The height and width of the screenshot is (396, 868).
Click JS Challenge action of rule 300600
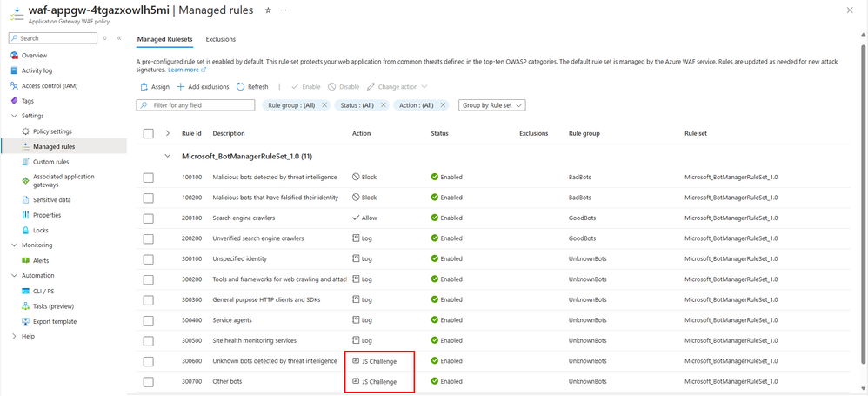pos(374,361)
